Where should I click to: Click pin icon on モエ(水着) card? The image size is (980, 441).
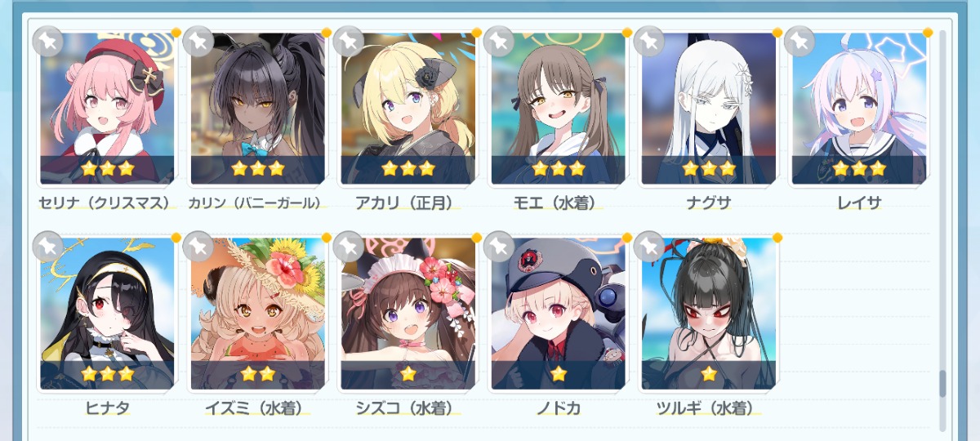tap(499, 42)
